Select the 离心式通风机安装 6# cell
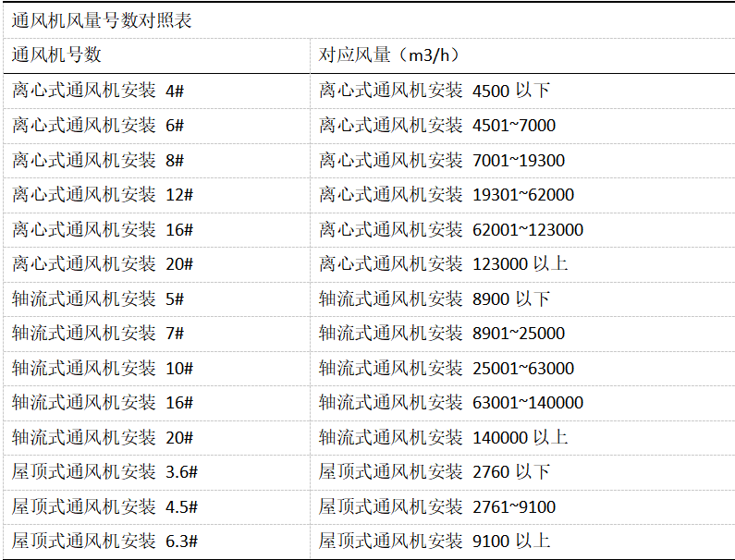The height and width of the screenshot is (560, 735). click(98, 126)
